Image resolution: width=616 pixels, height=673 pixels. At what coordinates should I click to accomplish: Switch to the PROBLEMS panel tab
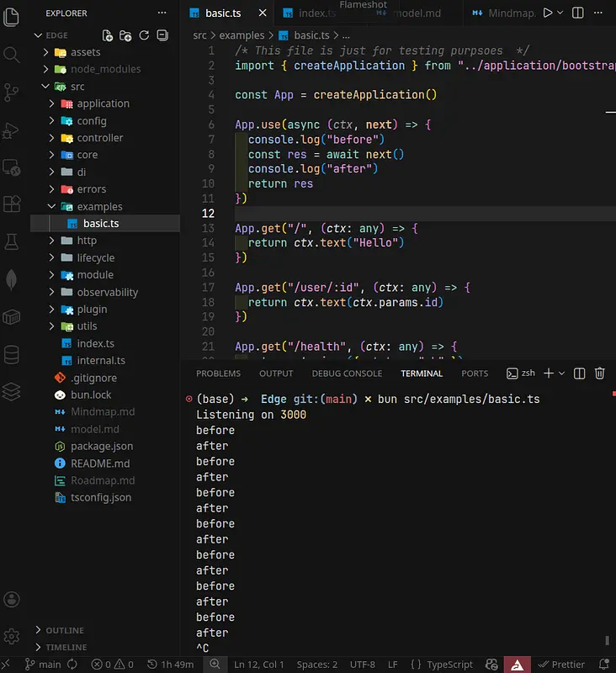[x=218, y=374]
